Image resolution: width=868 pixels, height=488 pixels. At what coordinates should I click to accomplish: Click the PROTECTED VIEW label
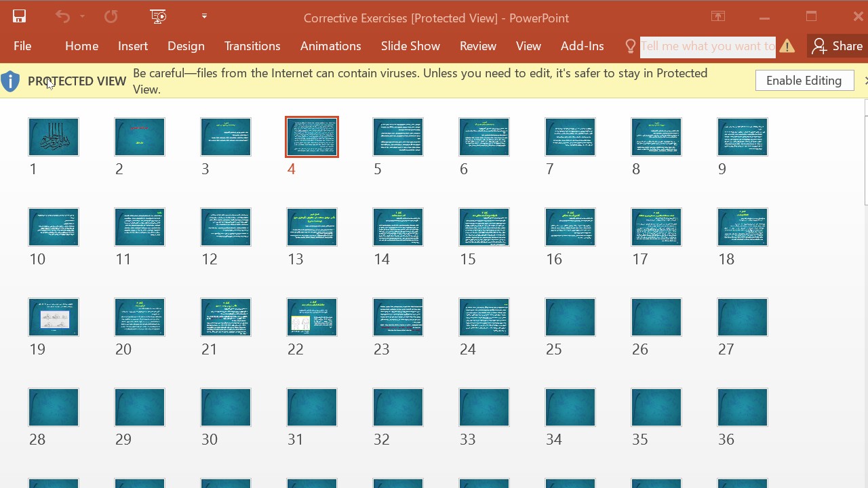click(x=77, y=81)
